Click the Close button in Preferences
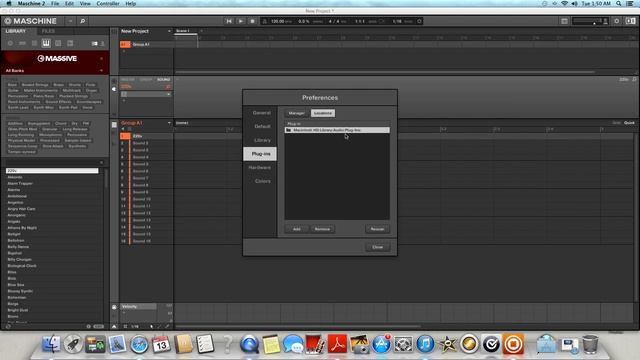 tap(378, 247)
